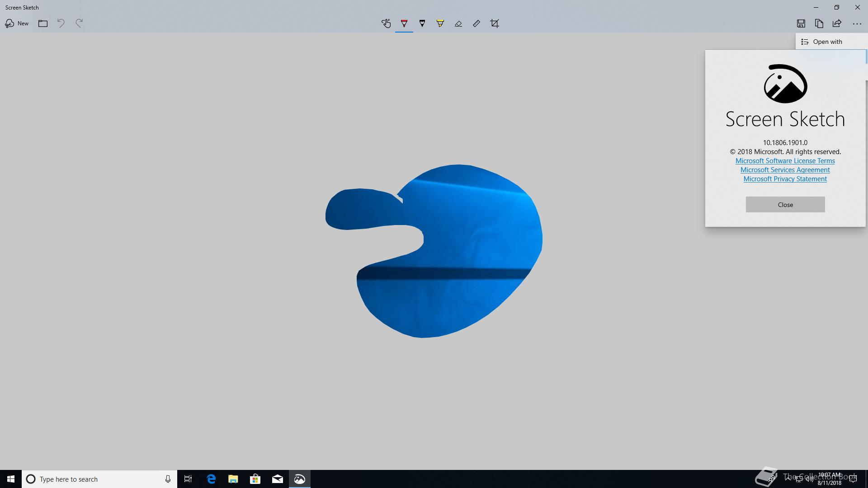Save the snip with the disk icon
The height and width of the screenshot is (488, 868).
tap(801, 23)
